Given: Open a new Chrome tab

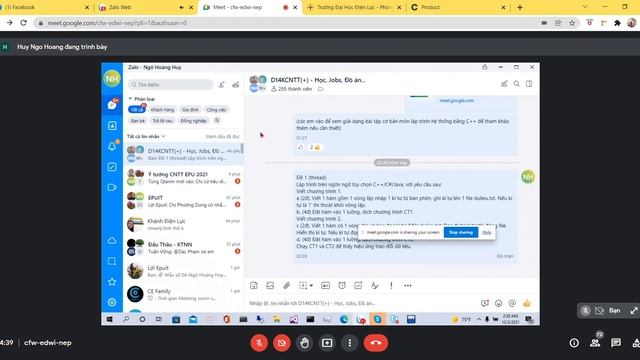Looking at the screenshot, I should [520, 7].
